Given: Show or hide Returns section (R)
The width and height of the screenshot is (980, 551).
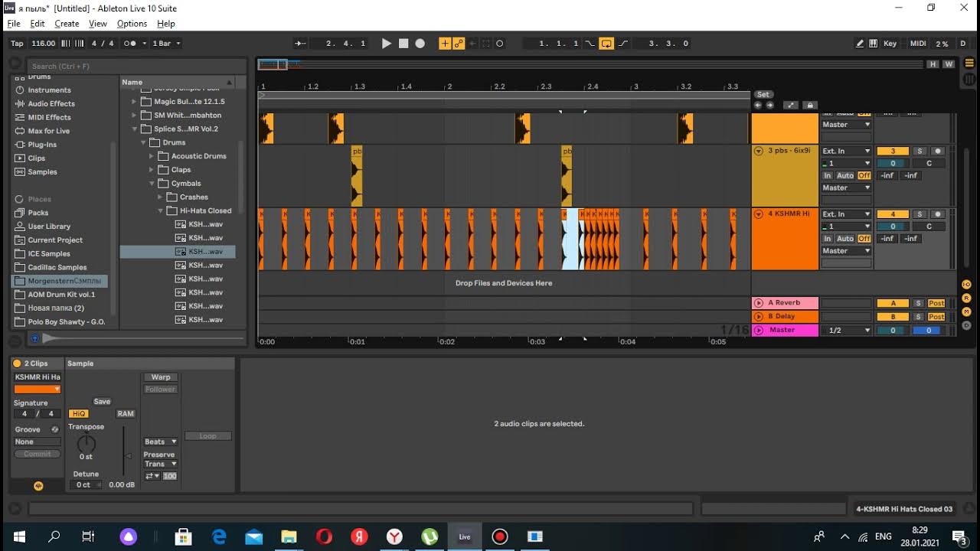Looking at the screenshot, I should click(x=966, y=298).
